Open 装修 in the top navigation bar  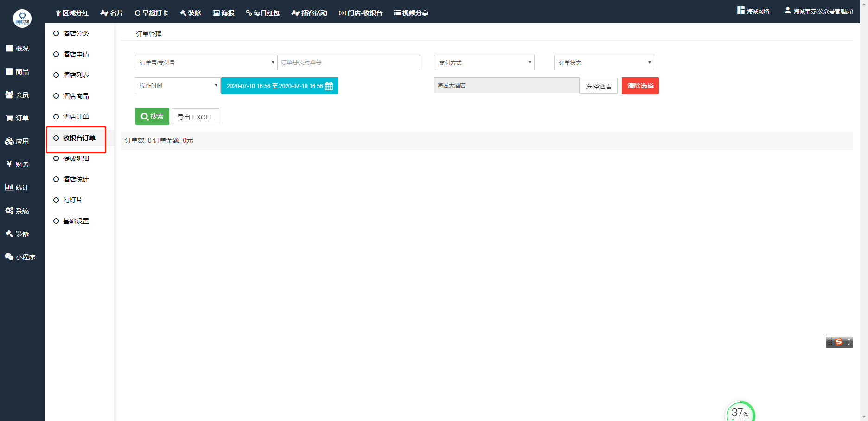(191, 13)
